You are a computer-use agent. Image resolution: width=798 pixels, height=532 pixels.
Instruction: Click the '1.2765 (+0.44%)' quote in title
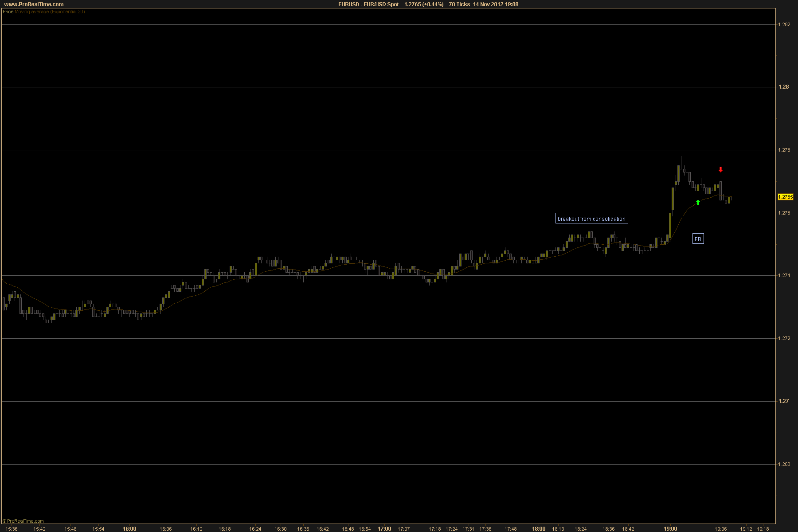pyautogui.click(x=424, y=4)
